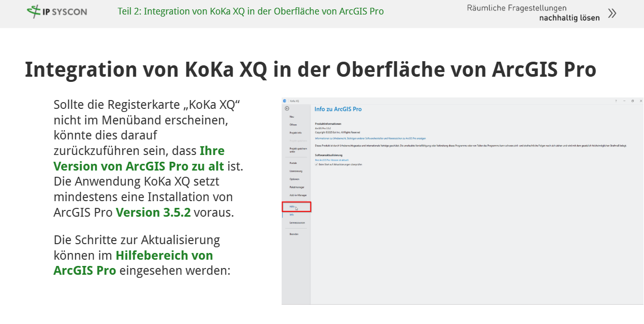This screenshot has height=324, width=644.
Task: Select 'Lizenzierung' in the backstage menu
Action: [x=296, y=171]
